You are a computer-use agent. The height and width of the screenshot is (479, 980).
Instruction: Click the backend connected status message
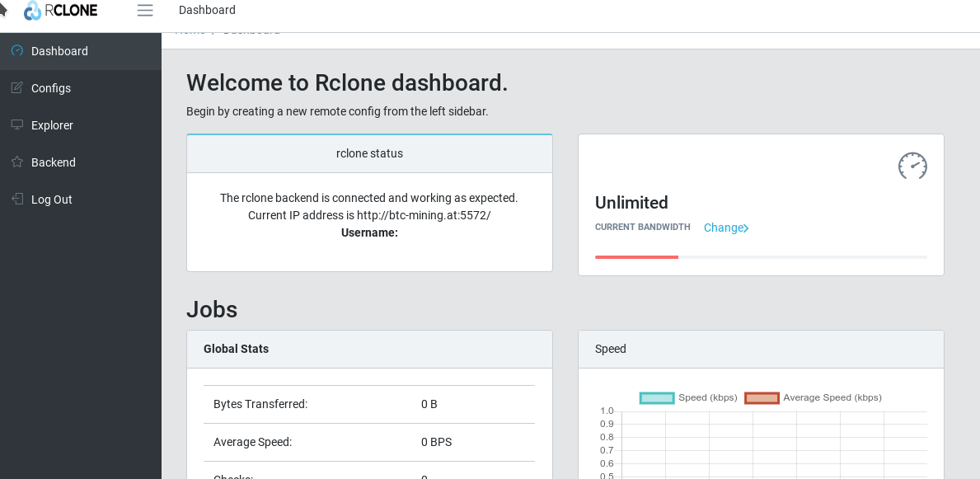tap(369, 198)
